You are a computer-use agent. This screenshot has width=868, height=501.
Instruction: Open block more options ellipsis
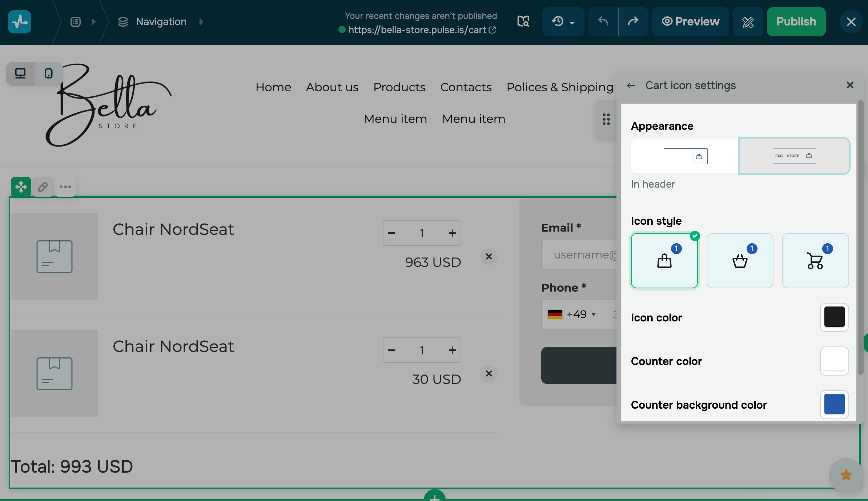point(65,187)
